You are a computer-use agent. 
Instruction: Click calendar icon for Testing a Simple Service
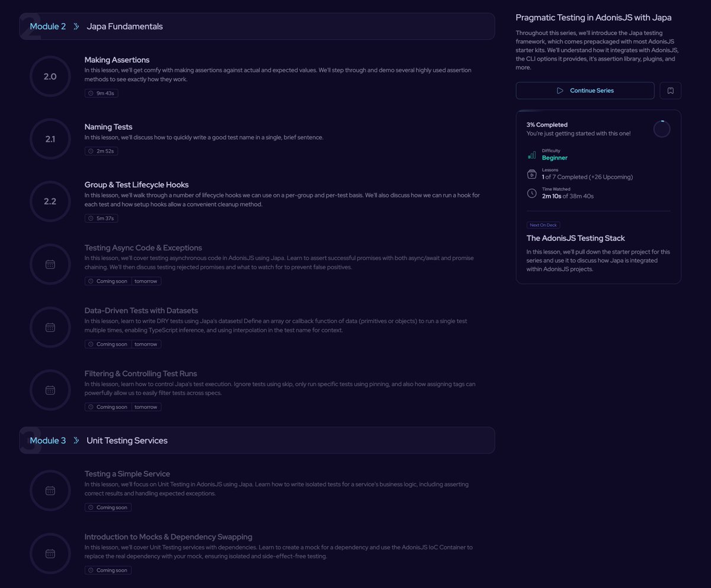[x=50, y=491]
